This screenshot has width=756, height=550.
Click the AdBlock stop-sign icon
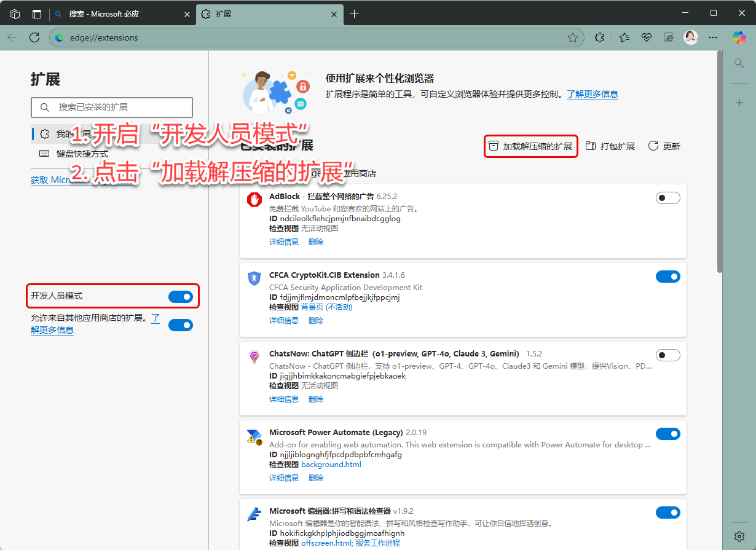click(x=254, y=200)
